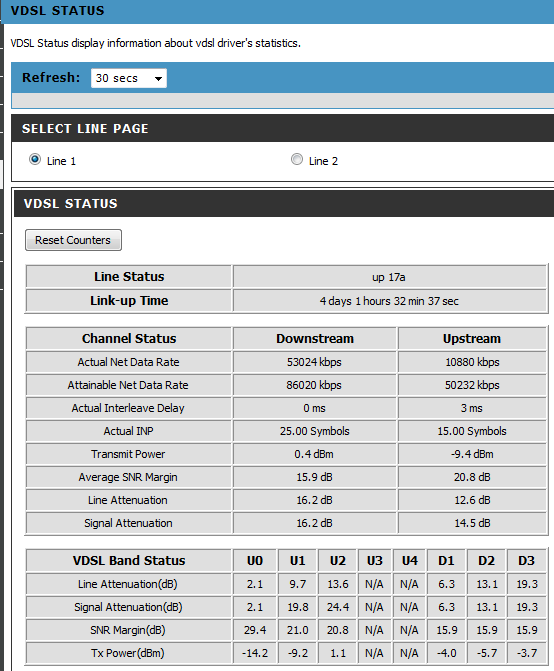This screenshot has width=554, height=671.
Task: Click D3 Tx power value -3.7
Action: pos(527,653)
